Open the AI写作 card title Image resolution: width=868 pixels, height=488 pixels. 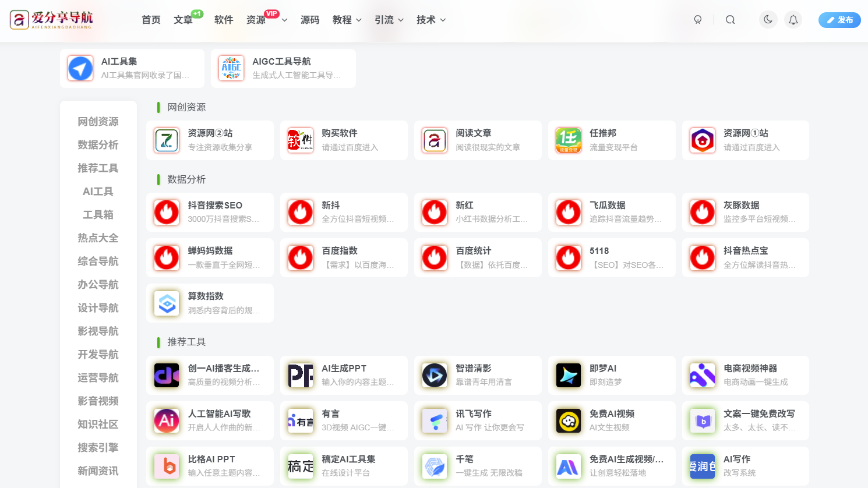[737, 459]
